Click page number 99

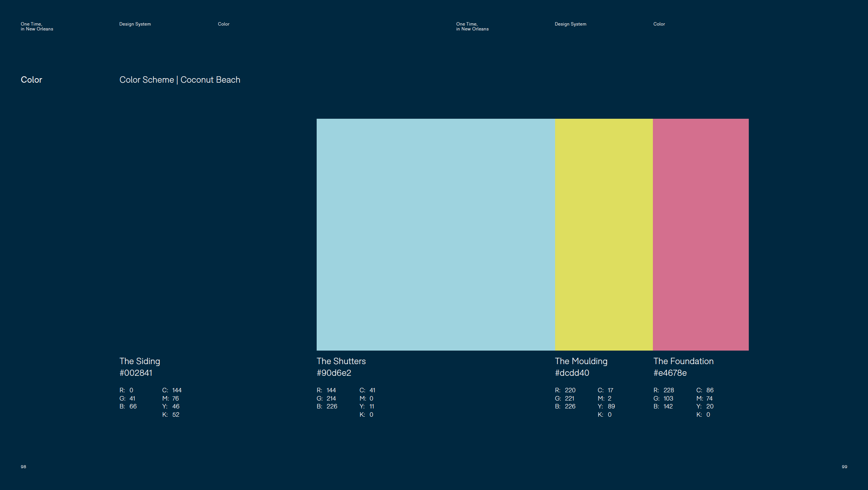point(844,467)
